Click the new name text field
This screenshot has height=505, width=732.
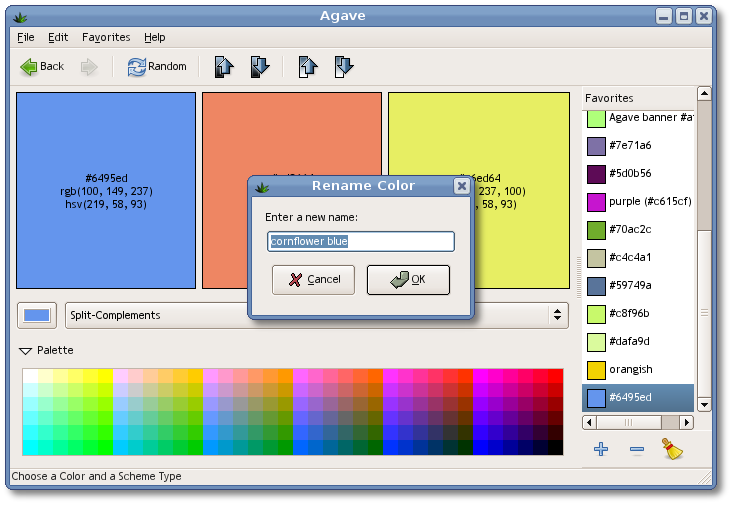[x=361, y=241]
